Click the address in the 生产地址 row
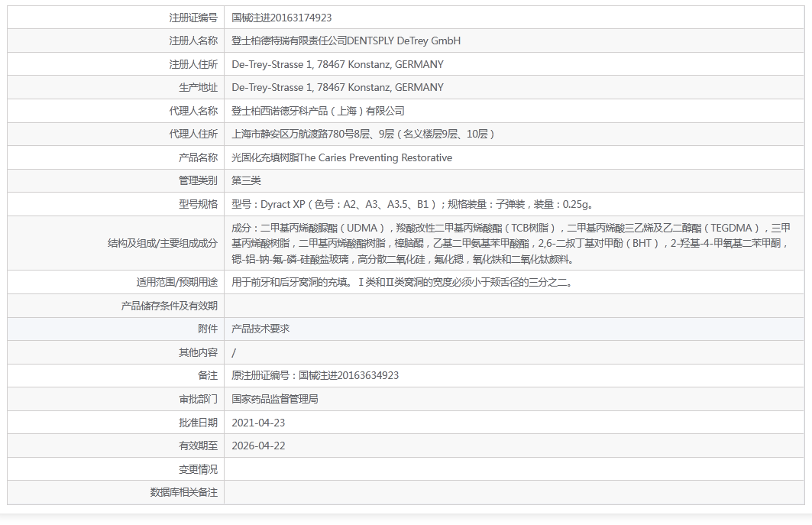The height and width of the screenshot is (525, 812). point(338,88)
